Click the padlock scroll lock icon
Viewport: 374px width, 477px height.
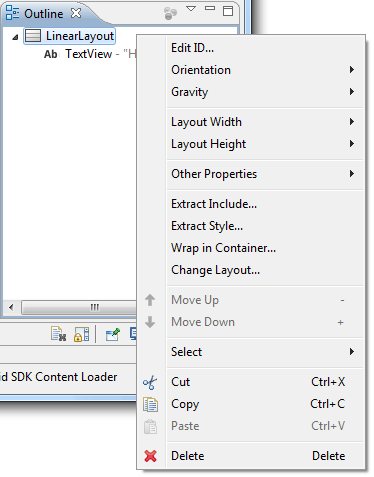coord(82,334)
